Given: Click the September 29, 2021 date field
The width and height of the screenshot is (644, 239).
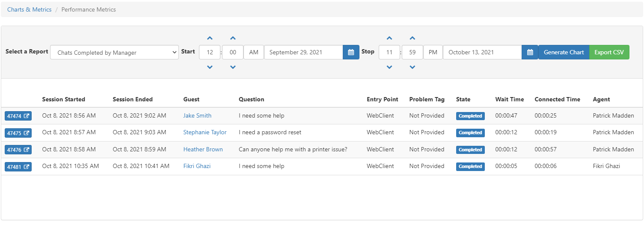Looking at the screenshot, I should [303, 52].
